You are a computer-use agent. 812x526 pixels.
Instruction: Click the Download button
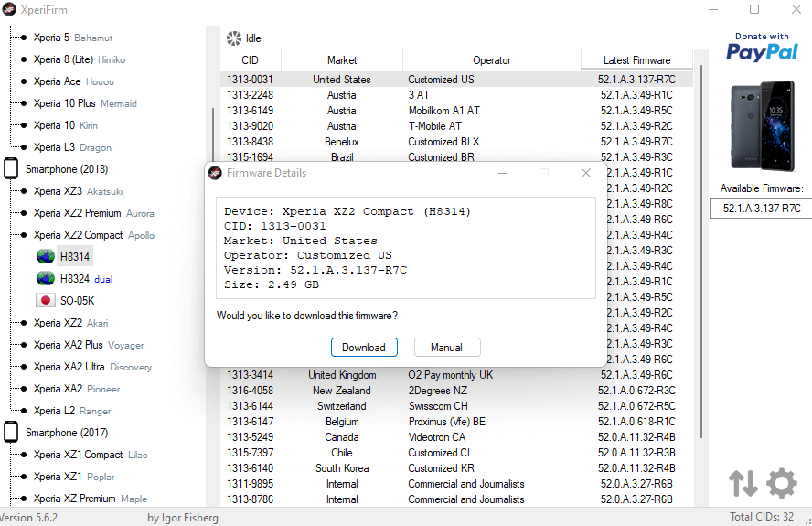click(x=364, y=348)
